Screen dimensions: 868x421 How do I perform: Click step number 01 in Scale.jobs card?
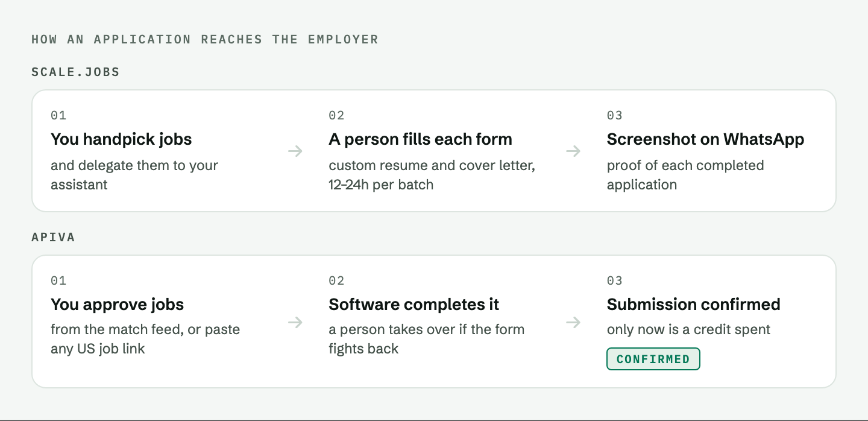tap(58, 116)
